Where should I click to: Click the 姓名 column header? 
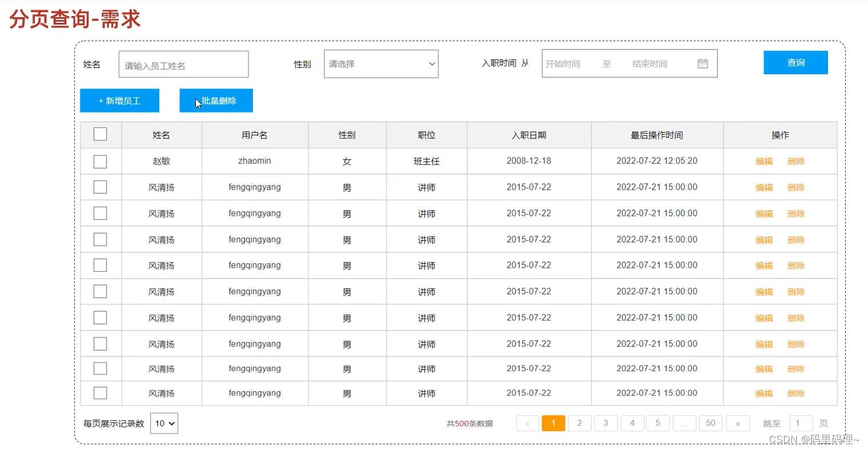click(161, 135)
